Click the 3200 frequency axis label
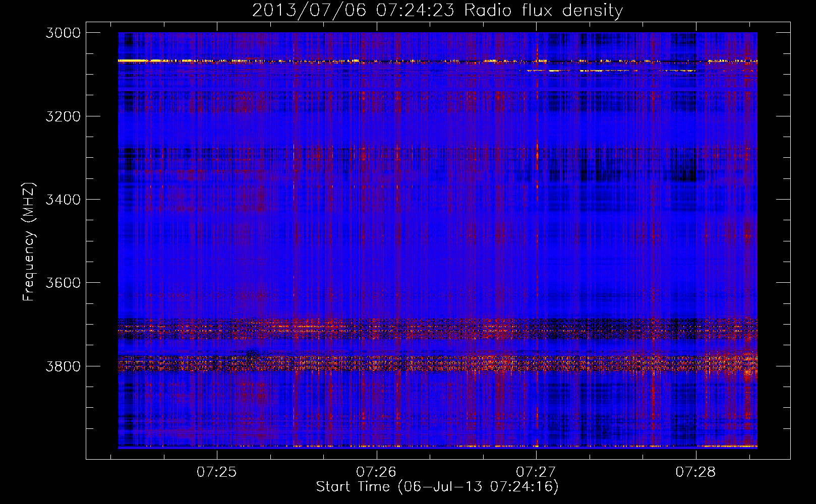Image resolution: width=816 pixels, height=504 pixels. [63, 116]
